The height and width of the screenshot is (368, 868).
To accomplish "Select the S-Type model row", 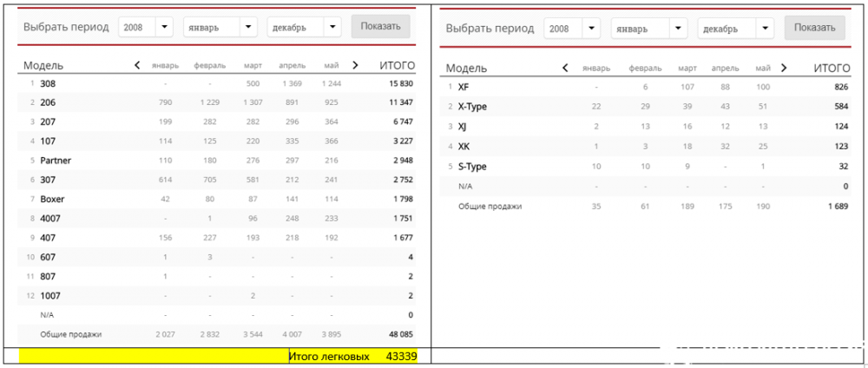I will tap(473, 166).
